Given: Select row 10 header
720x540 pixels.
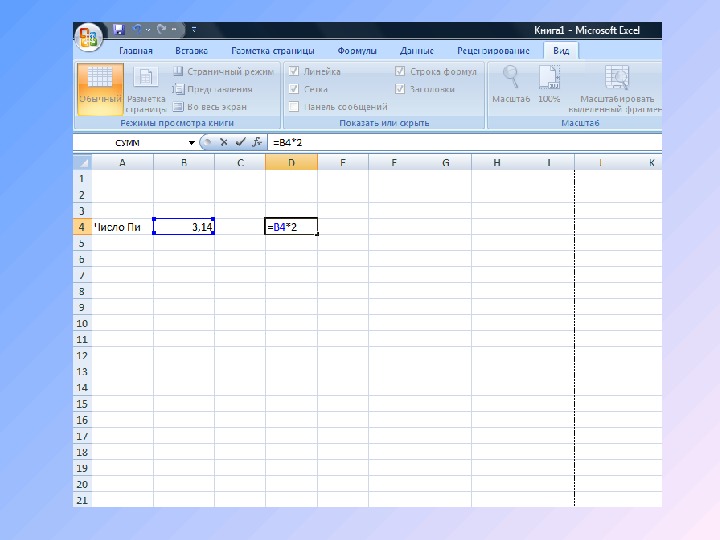Looking at the screenshot, I should (82, 323).
